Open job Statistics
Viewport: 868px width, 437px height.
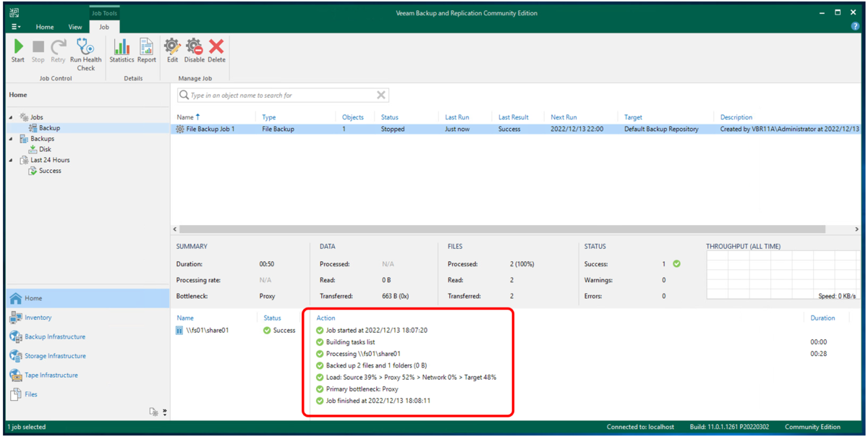pos(122,51)
